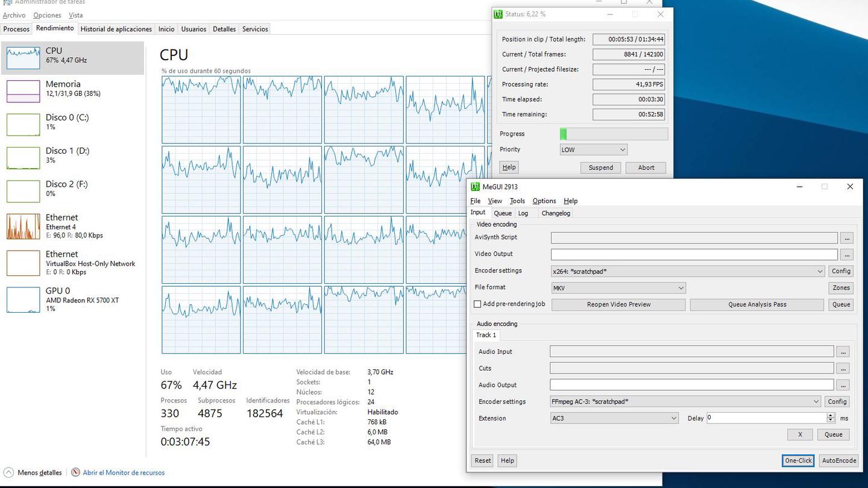Expand the audio Extension AC3 dropdown

click(x=614, y=418)
